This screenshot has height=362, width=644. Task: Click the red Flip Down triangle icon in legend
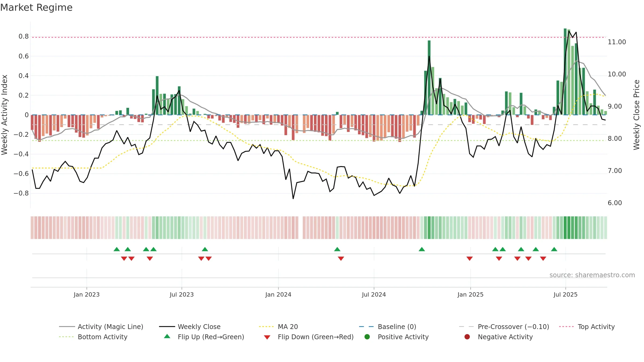click(x=267, y=337)
